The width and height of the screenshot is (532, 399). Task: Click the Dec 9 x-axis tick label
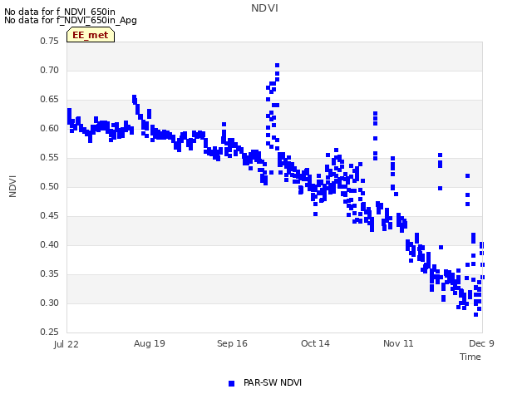(481, 343)
